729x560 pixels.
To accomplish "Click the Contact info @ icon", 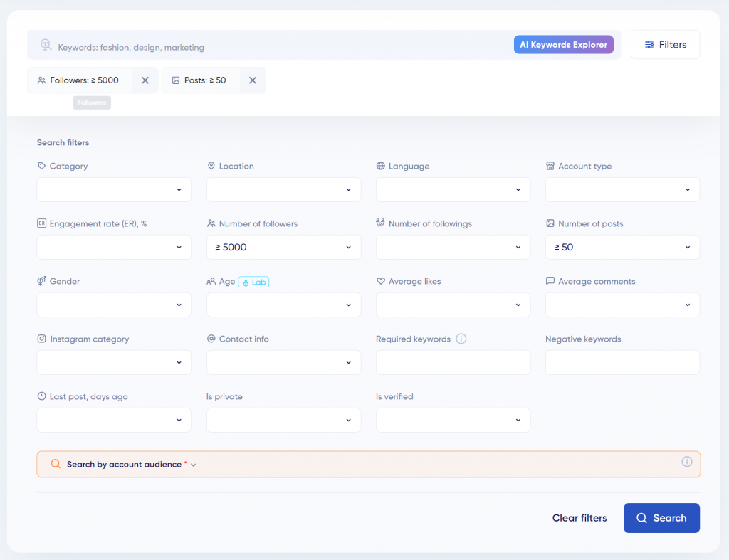I will point(211,339).
